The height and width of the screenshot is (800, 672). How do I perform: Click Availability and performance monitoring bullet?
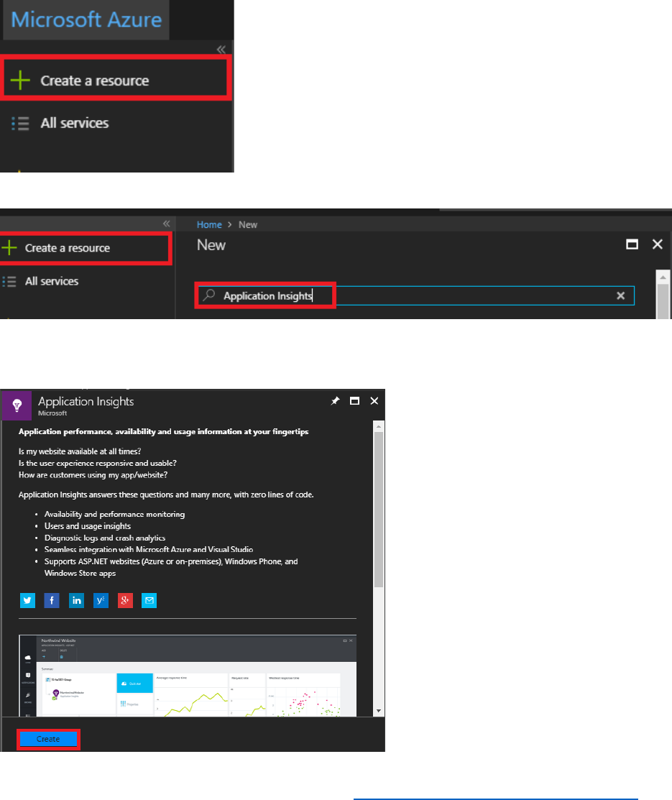(114, 515)
